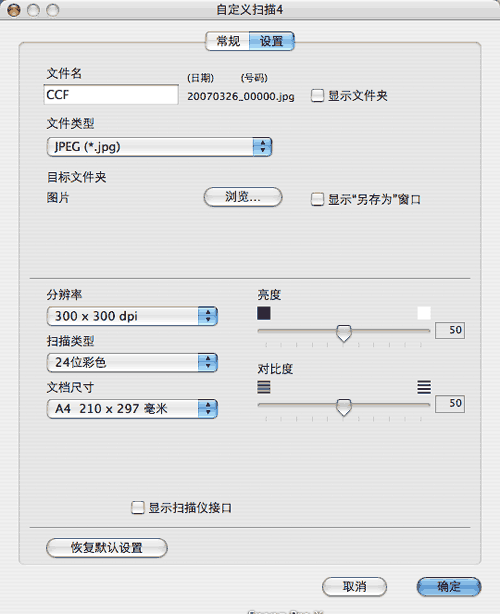Image resolution: width=500 pixels, height=614 pixels.
Task: Click the white brightness square icon
Action: (424, 313)
